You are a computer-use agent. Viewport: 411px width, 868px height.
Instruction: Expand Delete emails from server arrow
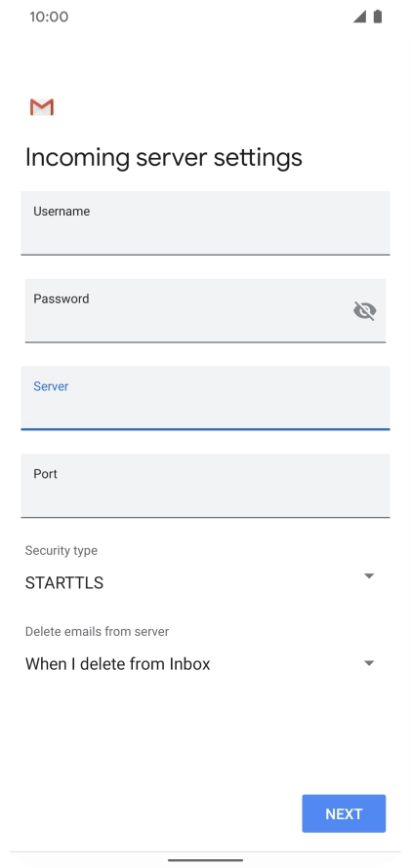[369, 663]
